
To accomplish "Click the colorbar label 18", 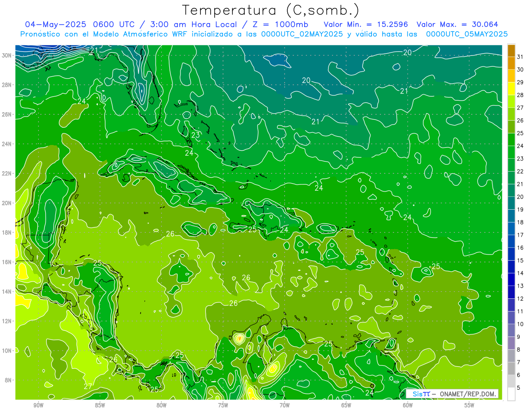I will [x=520, y=223].
